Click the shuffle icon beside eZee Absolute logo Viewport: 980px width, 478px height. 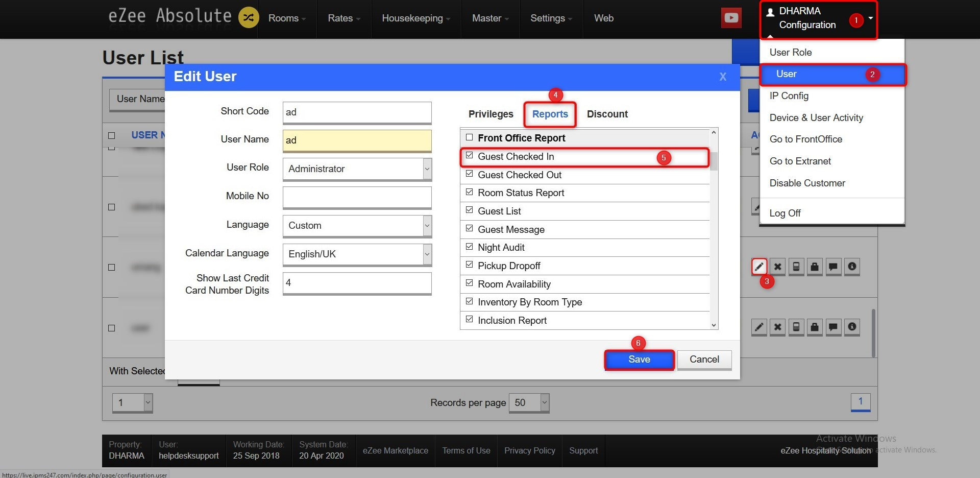249,18
